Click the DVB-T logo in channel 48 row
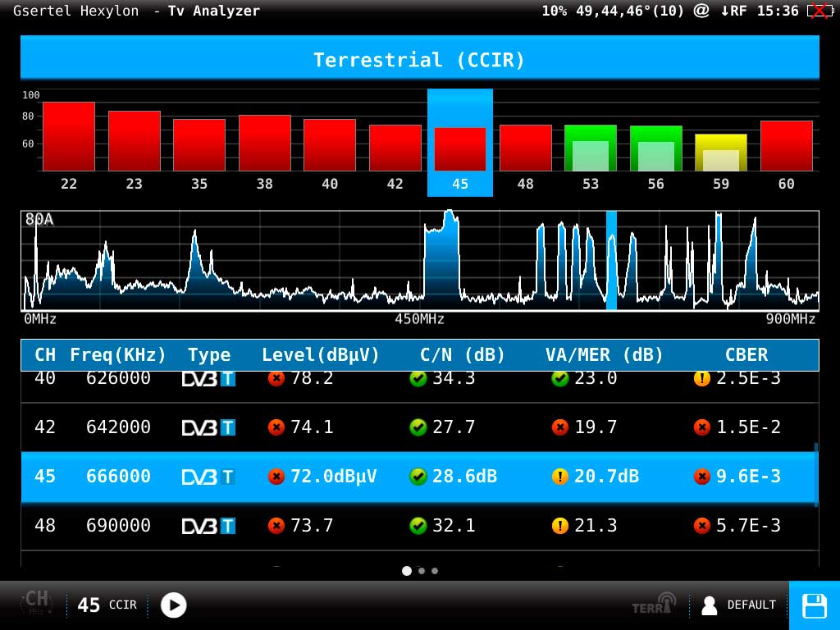Image resolution: width=840 pixels, height=630 pixels. click(208, 526)
